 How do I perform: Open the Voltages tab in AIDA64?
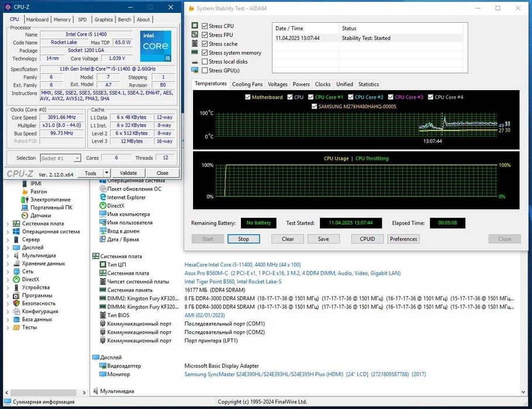point(278,84)
